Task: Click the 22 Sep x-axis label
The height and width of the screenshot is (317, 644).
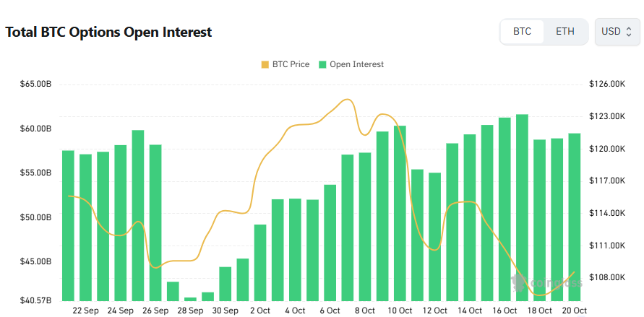Action: tap(86, 311)
